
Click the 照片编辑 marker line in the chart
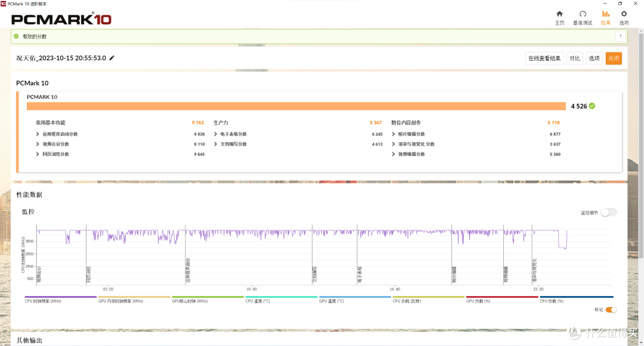pyautogui.click(x=452, y=254)
